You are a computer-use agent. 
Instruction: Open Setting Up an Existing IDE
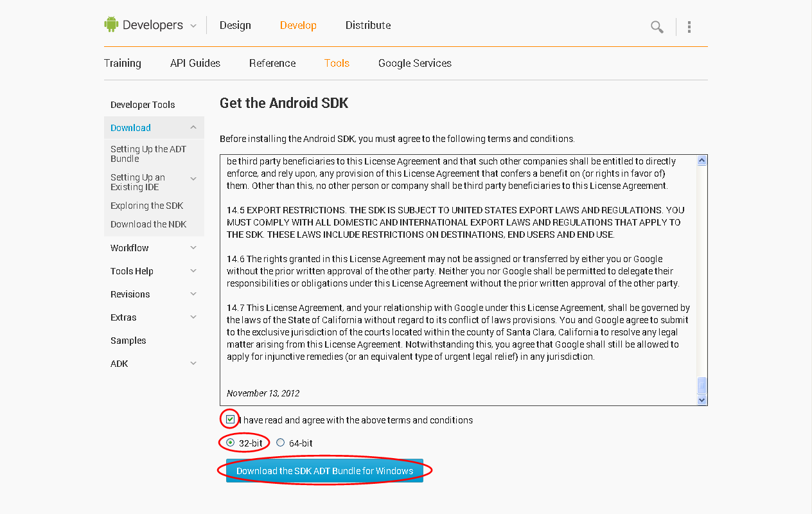click(137, 182)
